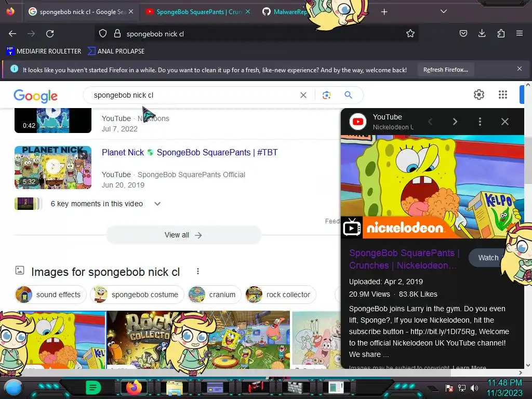Open preview panel three-dot menu
Viewport: 532px width, 399px height.
click(480, 122)
